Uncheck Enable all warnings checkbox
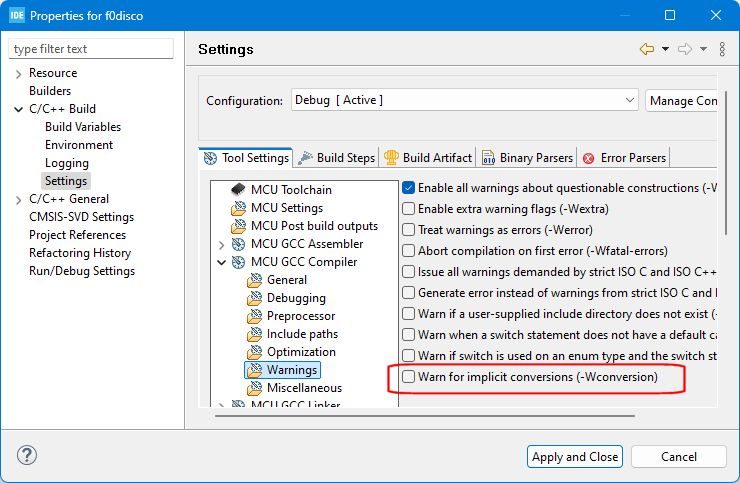The height and width of the screenshot is (483, 740). pyautogui.click(x=408, y=188)
